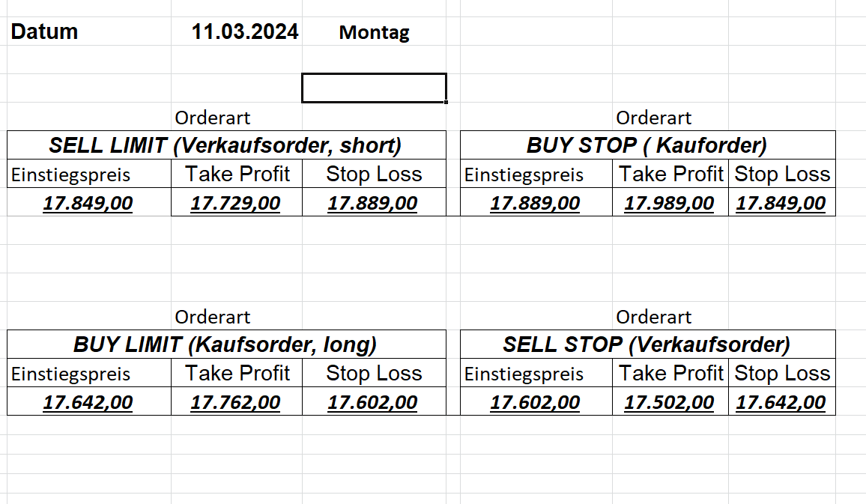Select the Datum label cell
This screenshot has height=504, width=866.
pyautogui.click(x=45, y=32)
